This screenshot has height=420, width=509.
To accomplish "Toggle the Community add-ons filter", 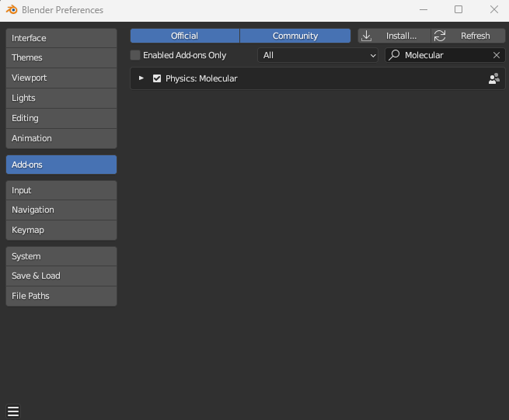I will pos(295,36).
